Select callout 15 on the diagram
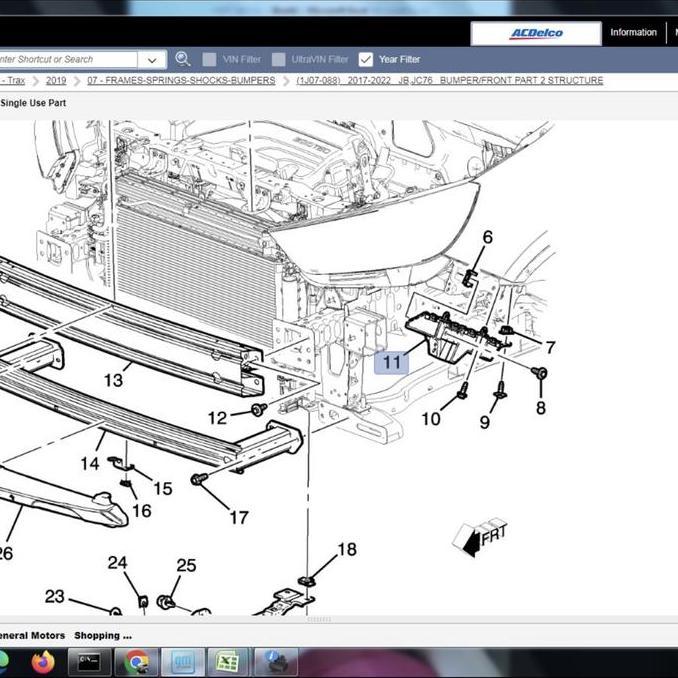The height and width of the screenshot is (678, 678). pyautogui.click(x=163, y=489)
